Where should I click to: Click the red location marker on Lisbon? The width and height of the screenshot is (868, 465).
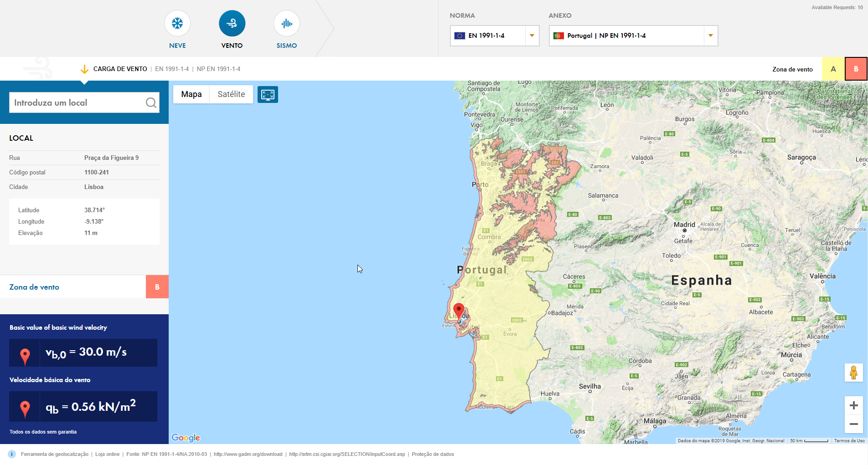click(x=459, y=312)
